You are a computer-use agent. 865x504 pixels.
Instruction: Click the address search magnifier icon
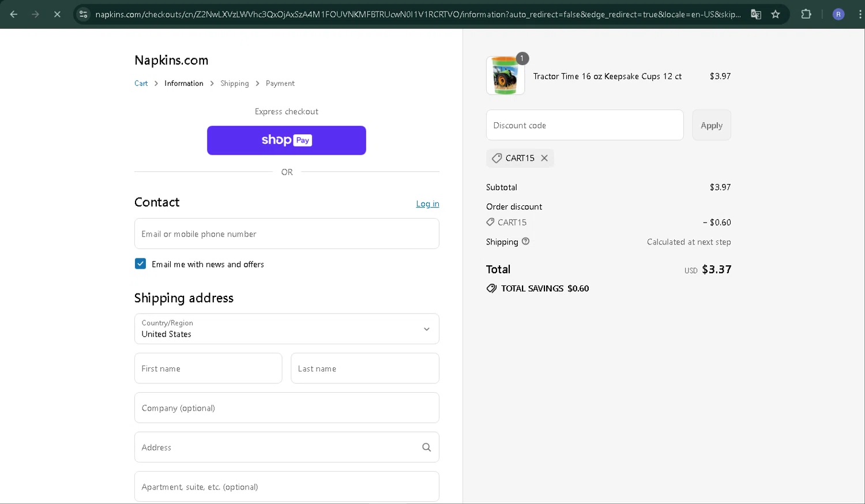click(x=427, y=447)
